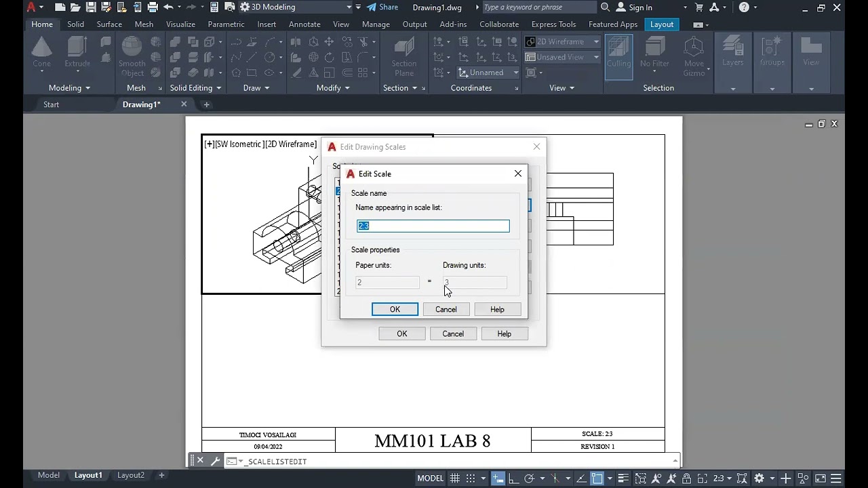The width and height of the screenshot is (868, 488).
Task: Click the Save As icon with pencil
Action: click(106, 7)
